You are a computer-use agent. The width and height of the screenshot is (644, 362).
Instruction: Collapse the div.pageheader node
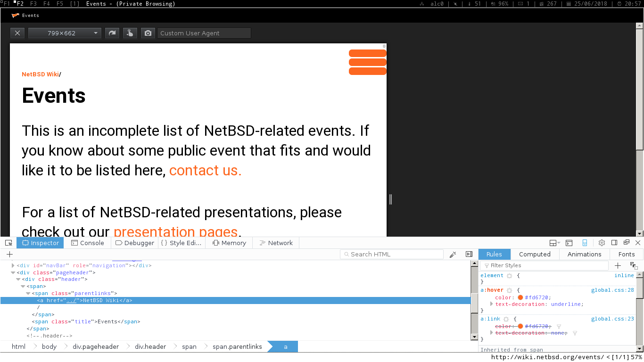pos(13,272)
